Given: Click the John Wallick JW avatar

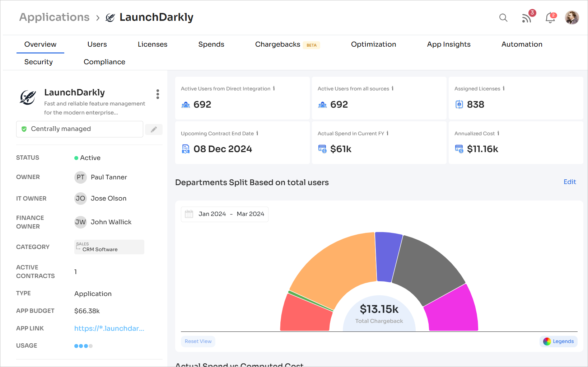Looking at the screenshot, I should point(80,222).
